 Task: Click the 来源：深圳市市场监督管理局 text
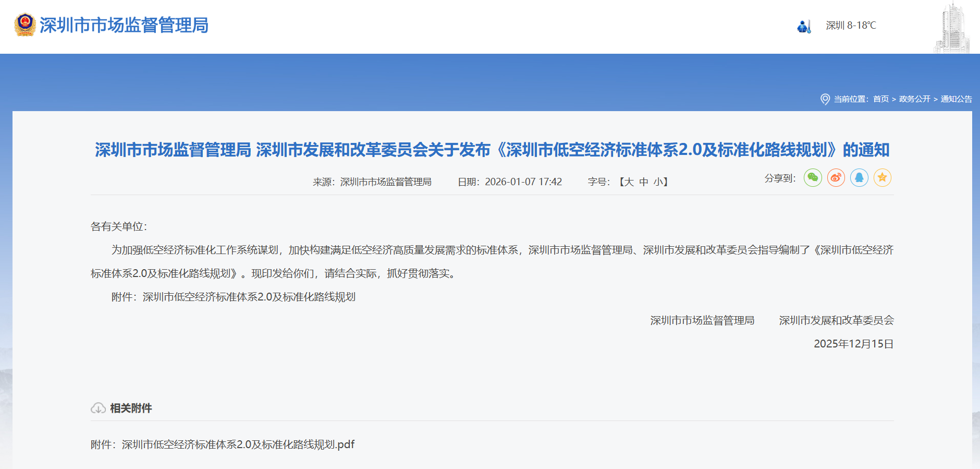coord(372,182)
